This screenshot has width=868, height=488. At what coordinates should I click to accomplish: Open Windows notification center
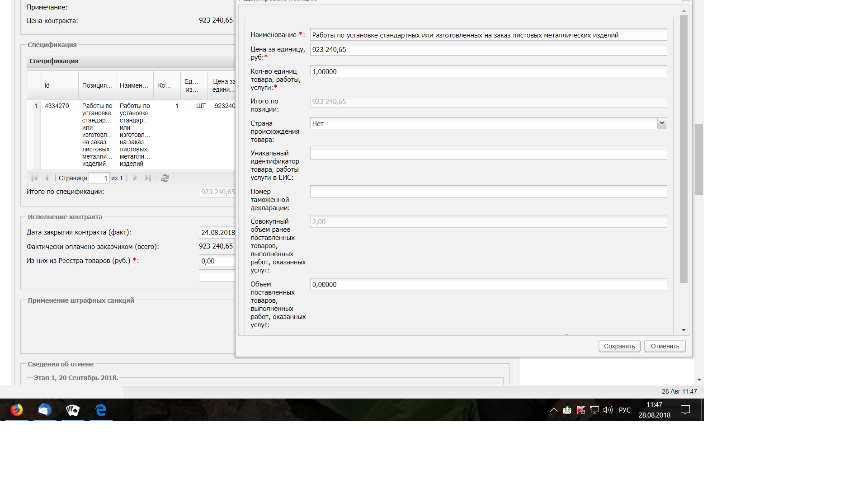(x=685, y=410)
